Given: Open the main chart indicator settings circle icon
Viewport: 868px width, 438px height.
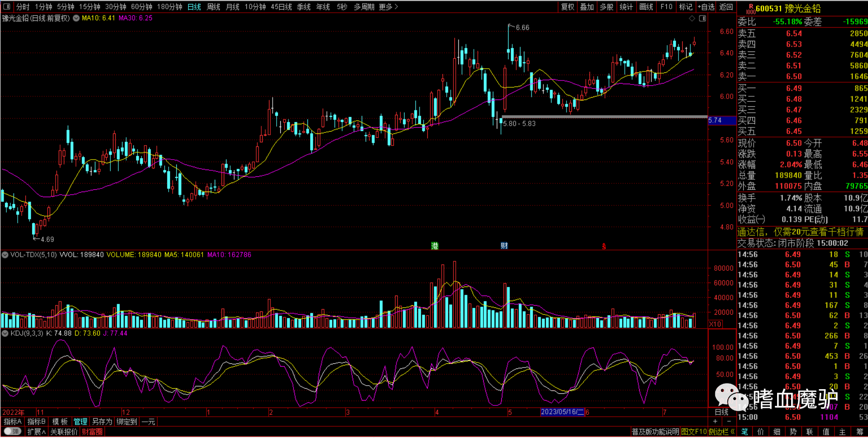Looking at the screenshot, I should [x=76, y=18].
